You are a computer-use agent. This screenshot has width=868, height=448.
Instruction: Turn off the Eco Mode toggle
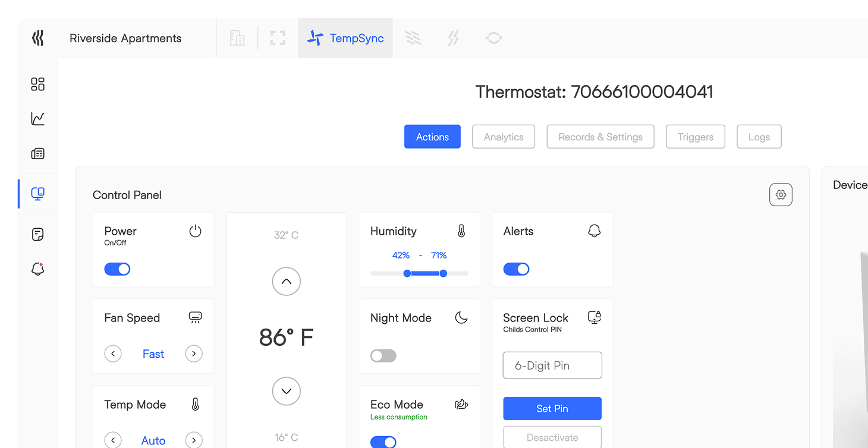click(x=383, y=442)
